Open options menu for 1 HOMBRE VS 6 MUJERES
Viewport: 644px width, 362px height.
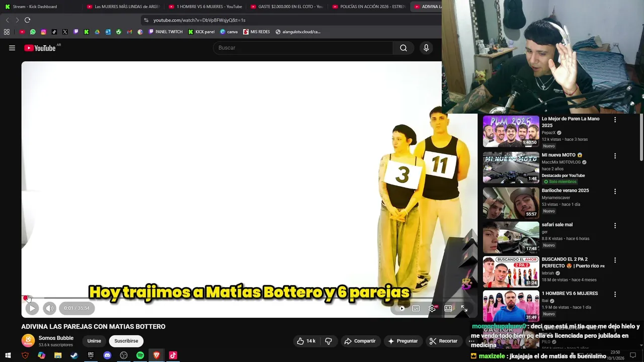click(615, 294)
